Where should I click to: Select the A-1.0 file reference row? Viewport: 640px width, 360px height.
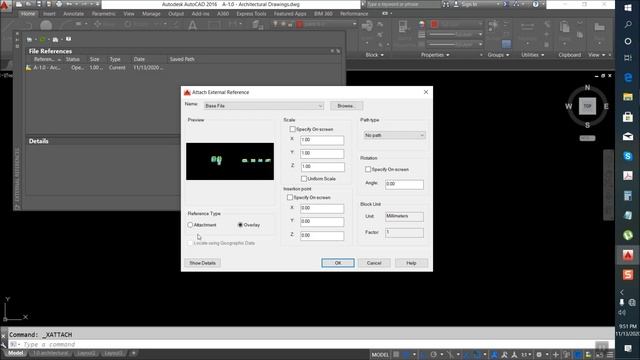point(182,68)
